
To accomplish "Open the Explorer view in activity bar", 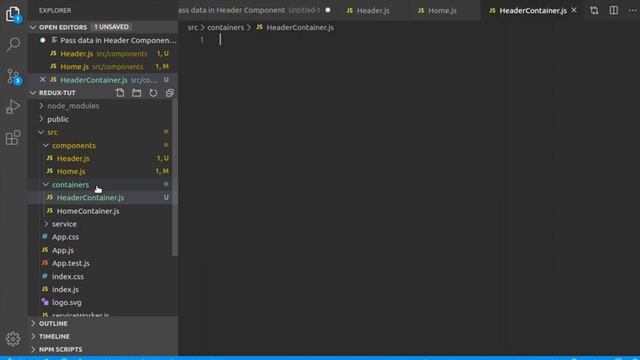I will coord(13,14).
